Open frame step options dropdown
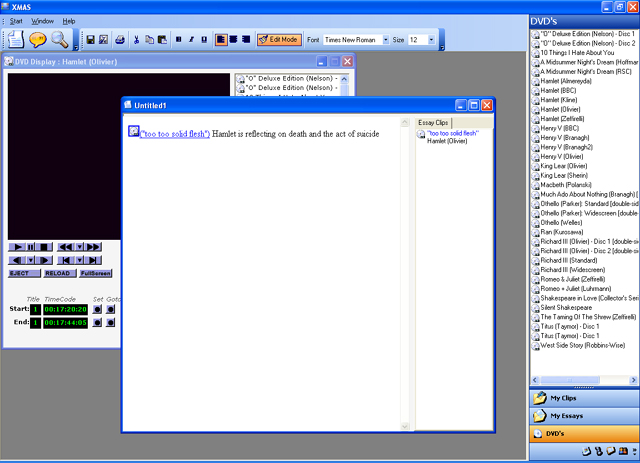This screenshot has height=463, width=640. point(31,260)
